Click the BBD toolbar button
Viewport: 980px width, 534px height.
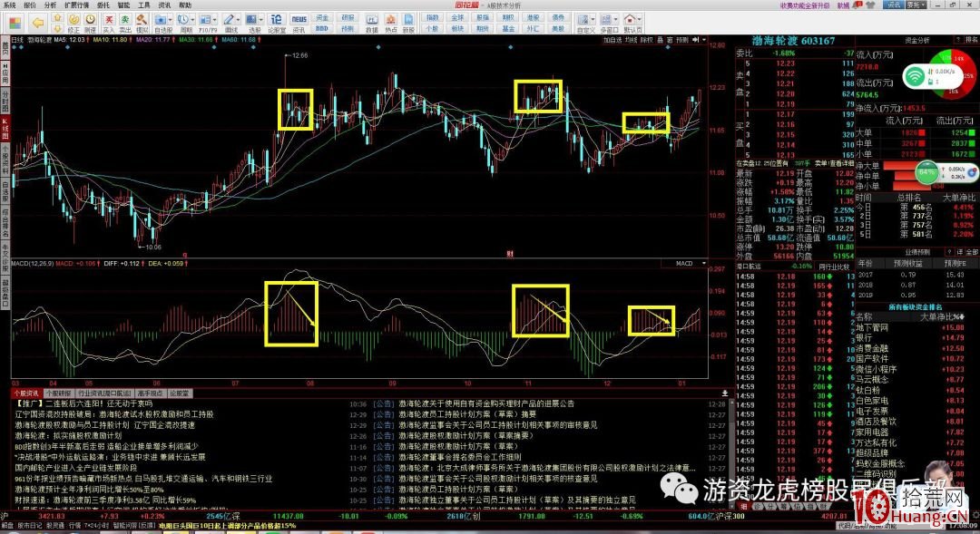point(322,29)
